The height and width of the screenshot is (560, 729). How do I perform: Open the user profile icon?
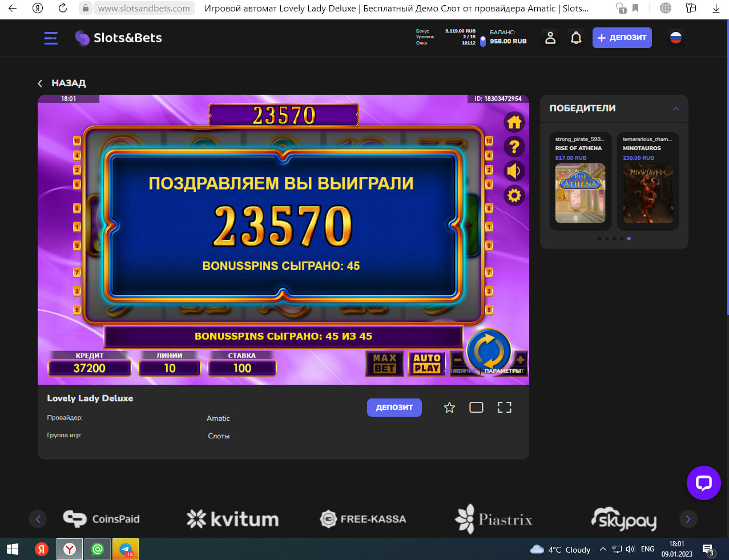550,38
